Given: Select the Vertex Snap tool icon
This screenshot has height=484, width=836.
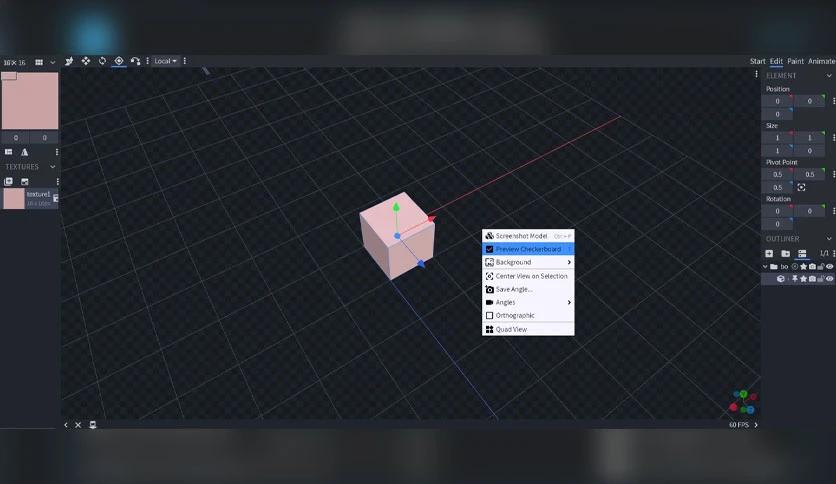Looking at the screenshot, I should coord(135,61).
